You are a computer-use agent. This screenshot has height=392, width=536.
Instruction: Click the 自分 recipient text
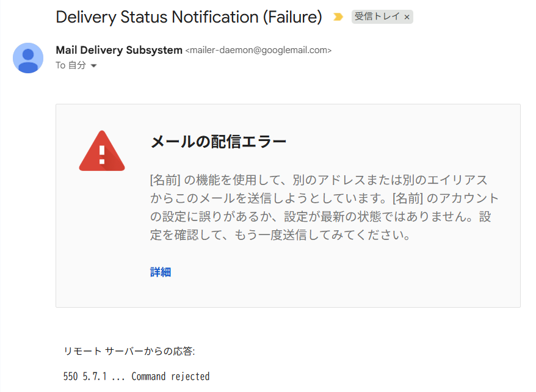[x=77, y=65]
